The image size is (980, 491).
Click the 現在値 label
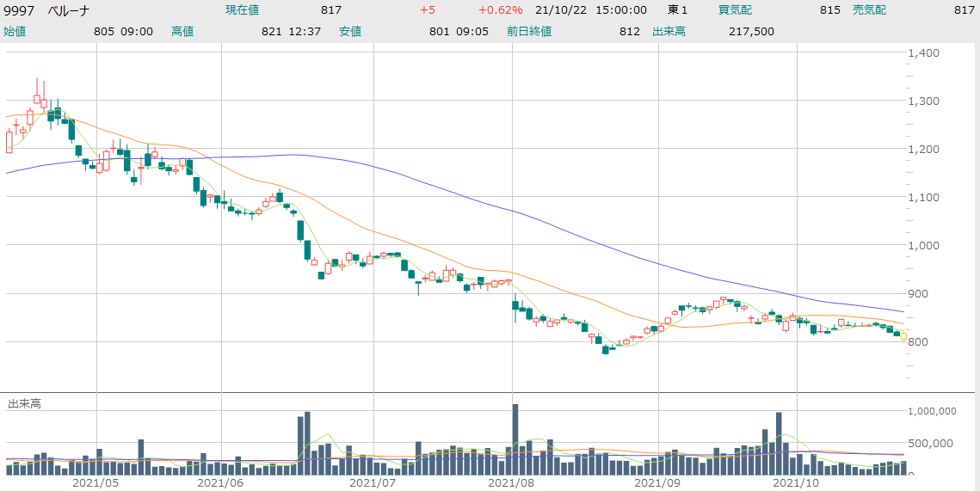click(x=242, y=10)
